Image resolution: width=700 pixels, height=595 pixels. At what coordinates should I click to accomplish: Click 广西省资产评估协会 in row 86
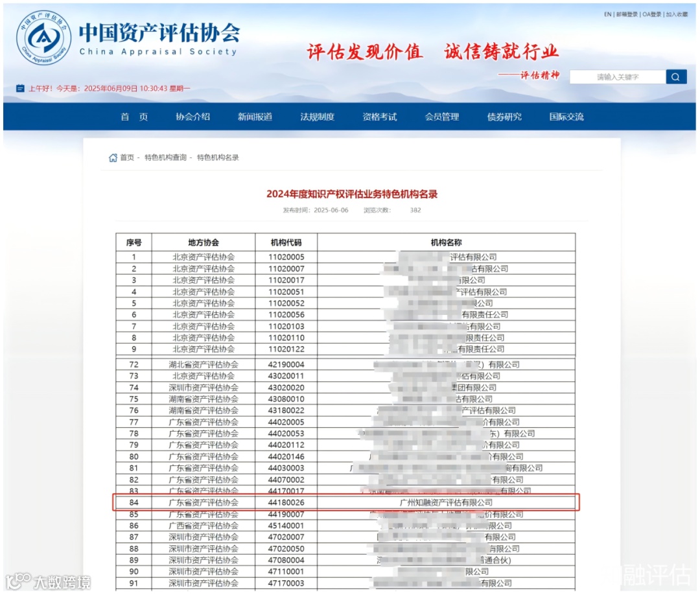tap(204, 526)
